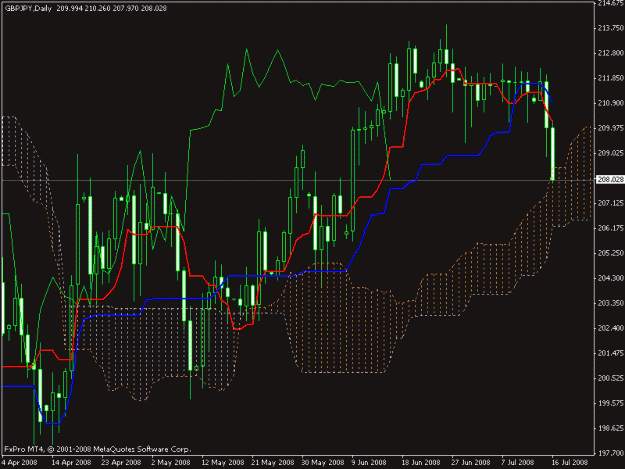
Task: Click the latest candlestick at 16 Jul 2008
Action: pos(553,154)
